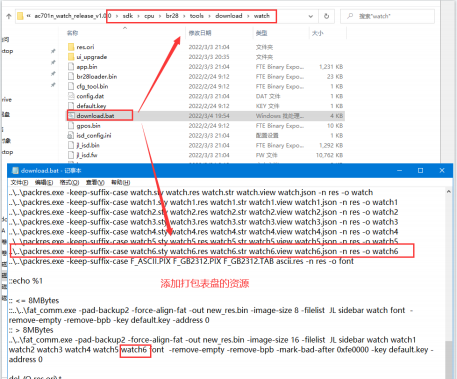Viewport: 457px width, 379px height.
Task: Sort by the date modified column header
Action: [200, 33]
